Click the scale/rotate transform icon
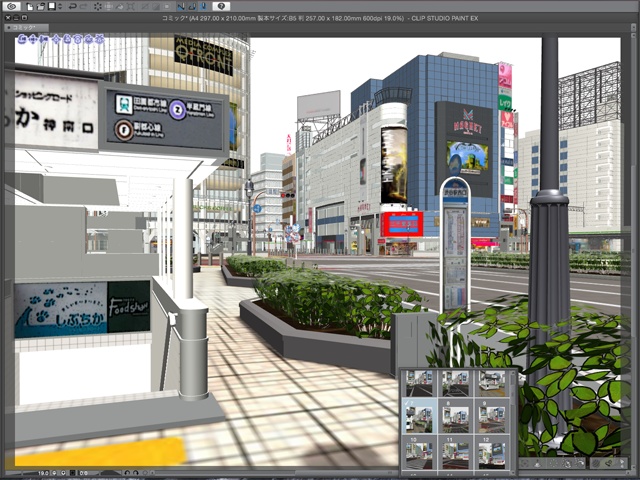640x480 pixels. 109,7
